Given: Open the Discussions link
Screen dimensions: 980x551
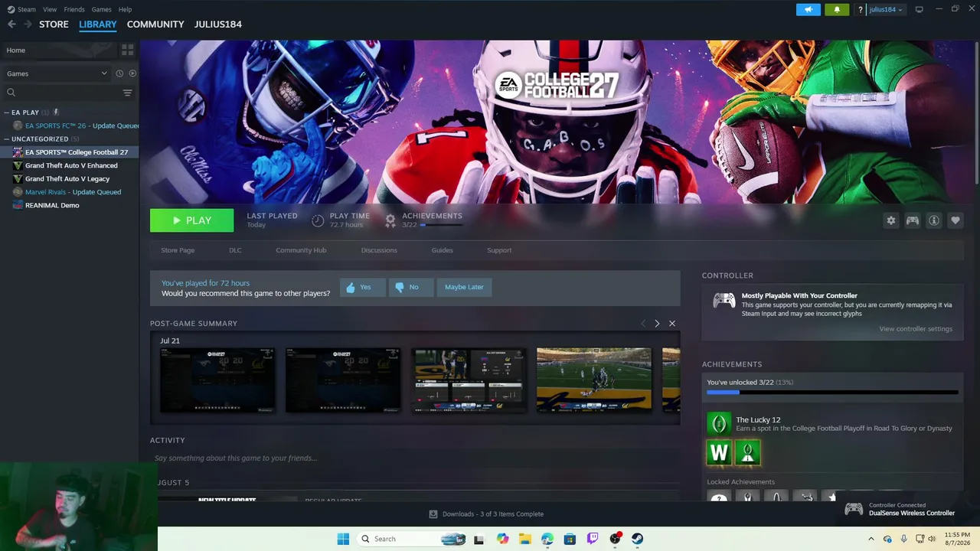Looking at the screenshot, I should (x=379, y=250).
